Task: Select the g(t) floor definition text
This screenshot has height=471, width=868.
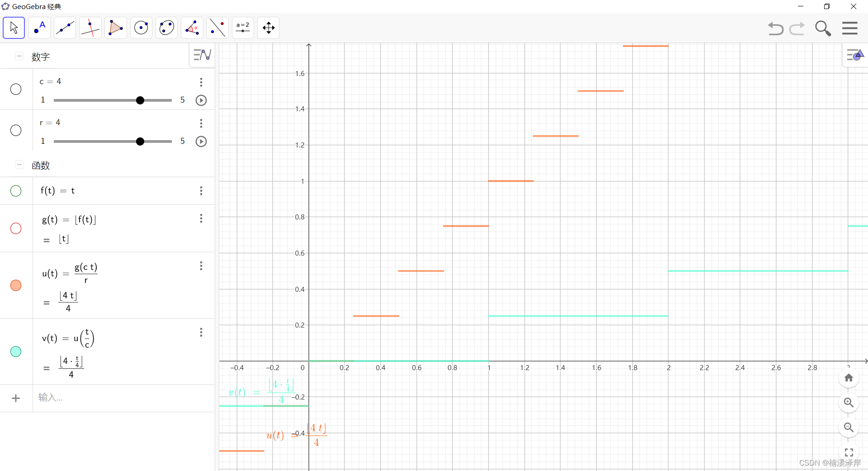Action: point(69,220)
